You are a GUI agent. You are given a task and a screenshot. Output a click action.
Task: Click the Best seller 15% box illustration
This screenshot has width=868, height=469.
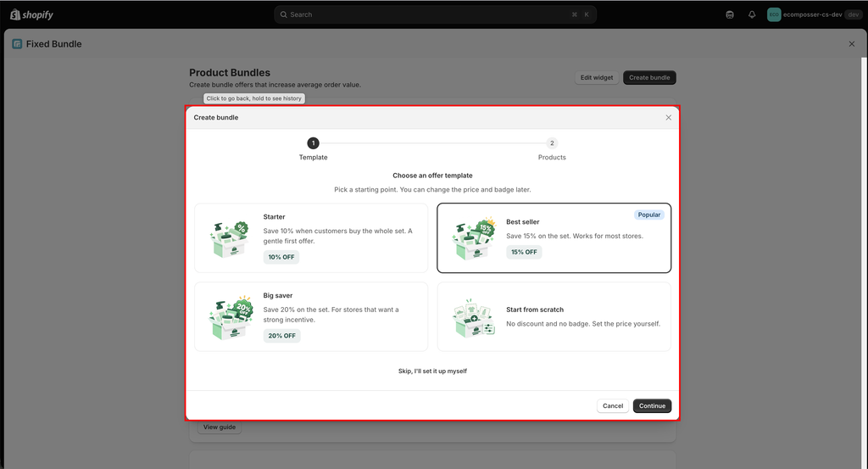click(473, 238)
